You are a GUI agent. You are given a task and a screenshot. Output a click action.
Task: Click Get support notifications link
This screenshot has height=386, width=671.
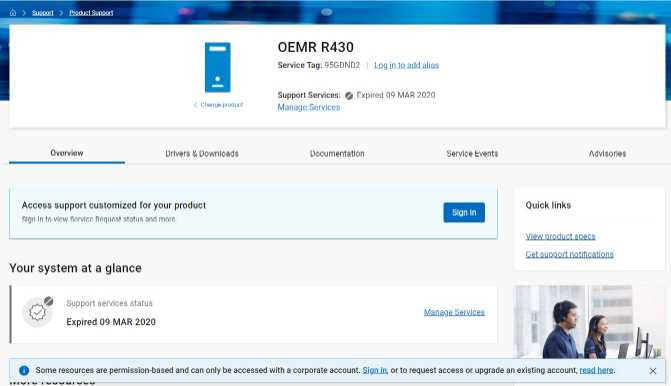coord(569,254)
